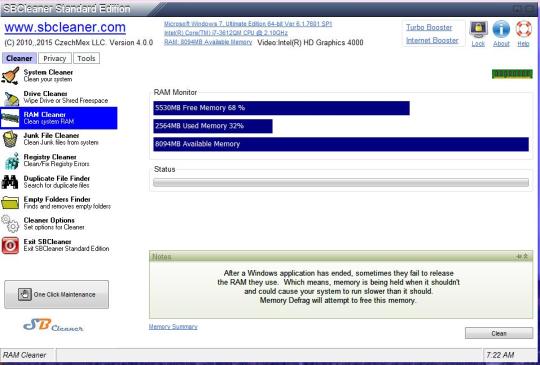Click the RAM Cleaner status bar label

point(24,355)
